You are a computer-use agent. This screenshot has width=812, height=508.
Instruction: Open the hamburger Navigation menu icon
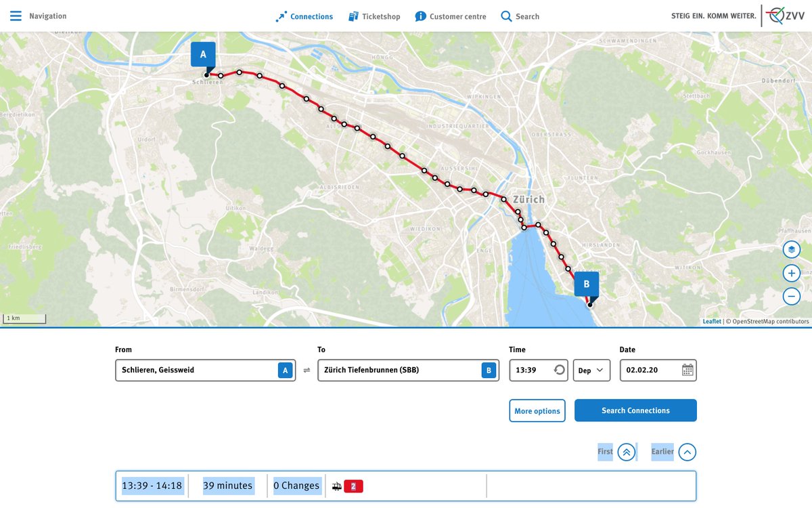(x=16, y=16)
